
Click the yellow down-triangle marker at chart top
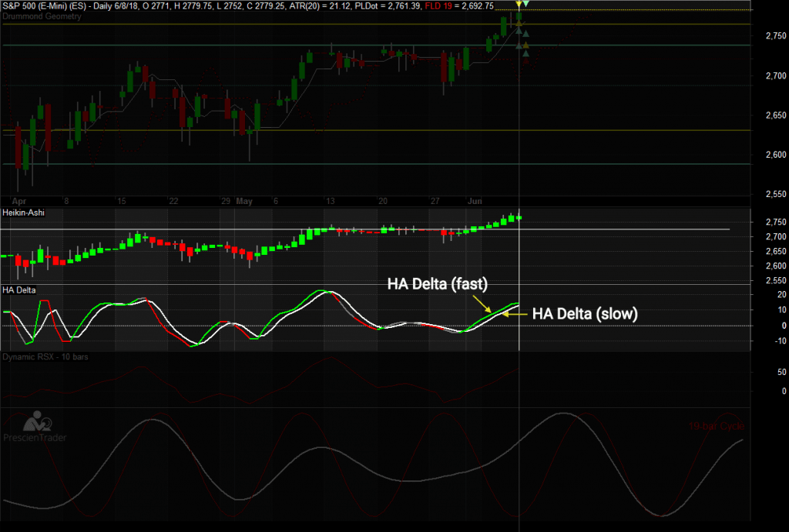click(519, 4)
